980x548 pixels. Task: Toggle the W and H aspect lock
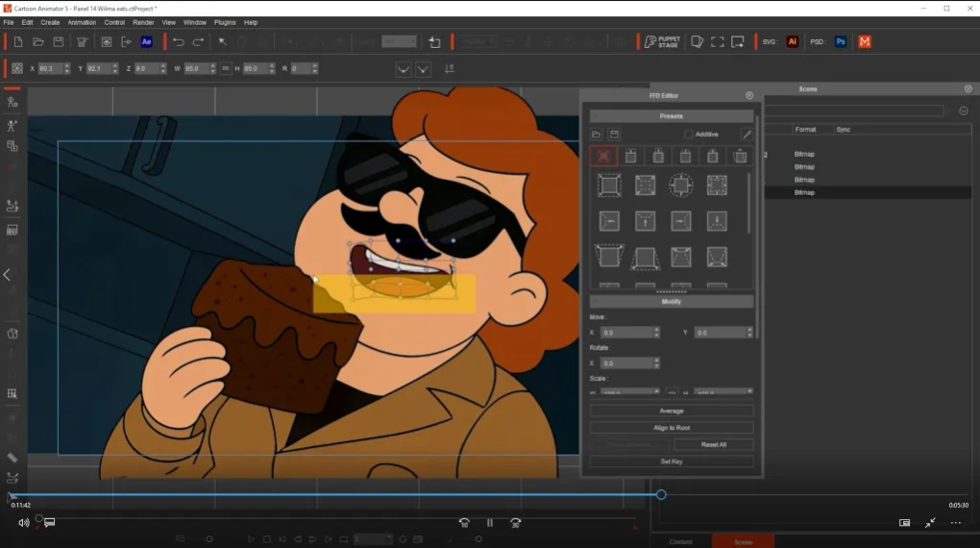tap(226, 68)
